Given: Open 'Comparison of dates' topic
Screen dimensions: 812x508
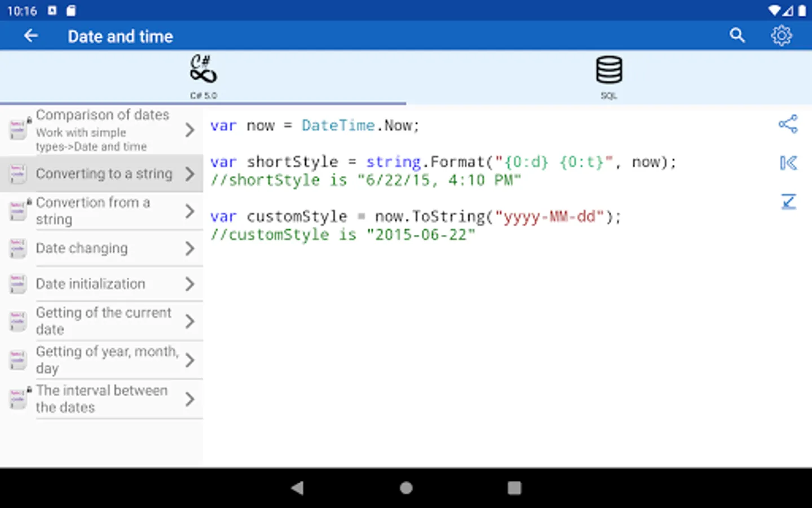Looking at the screenshot, I should pos(103,130).
